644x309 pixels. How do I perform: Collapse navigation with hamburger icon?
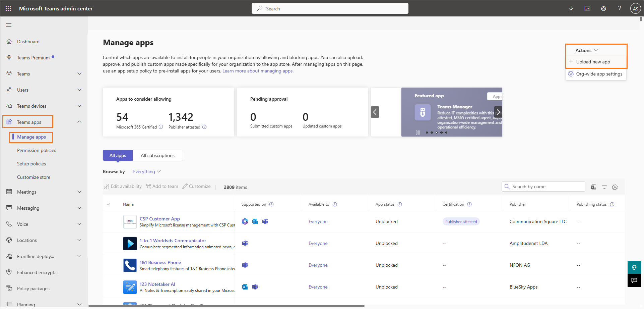9,25
